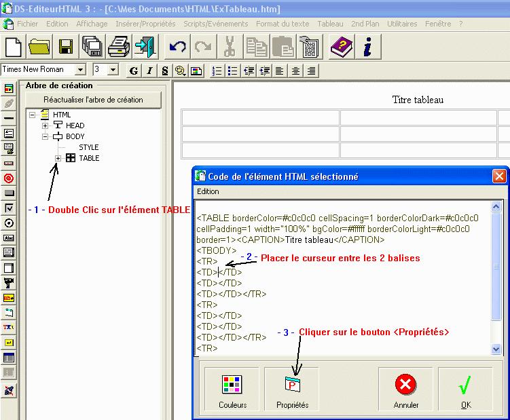510x420 pixels.
Task: Open the Tableau menu
Action: pos(330,24)
